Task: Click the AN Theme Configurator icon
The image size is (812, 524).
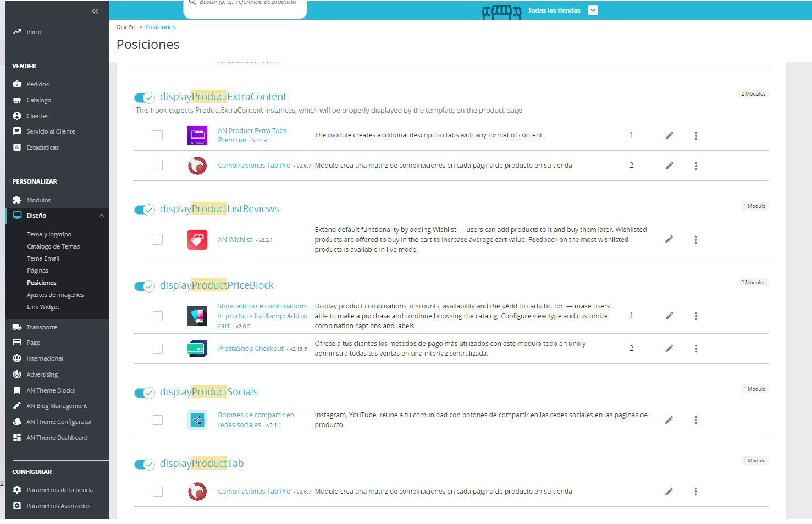Action: (x=17, y=422)
